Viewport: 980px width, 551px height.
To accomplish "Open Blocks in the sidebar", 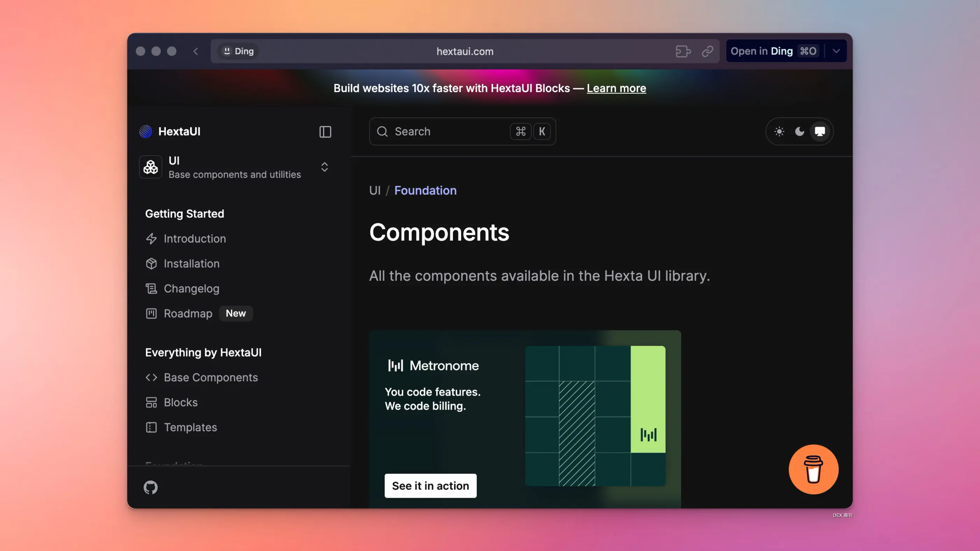I will click(x=180, y=402).
